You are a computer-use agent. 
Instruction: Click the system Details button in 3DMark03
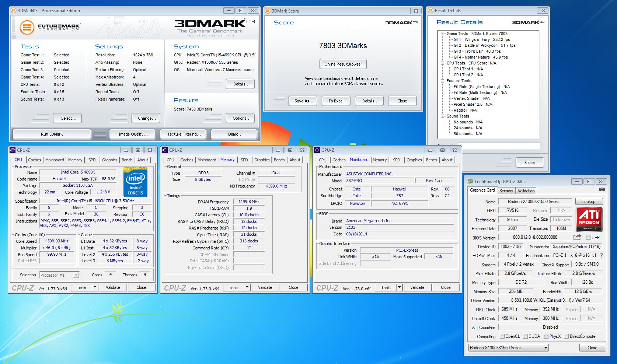pos(241,84)
